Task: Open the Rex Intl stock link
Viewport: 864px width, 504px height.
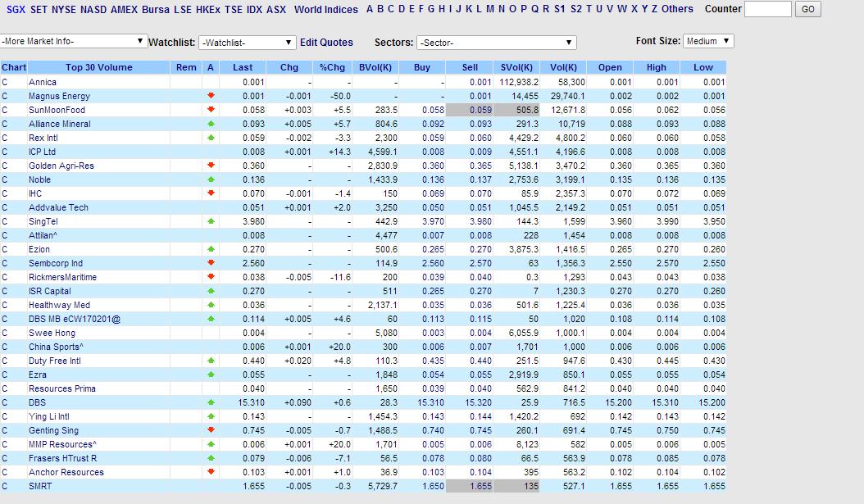Action: 43,138
